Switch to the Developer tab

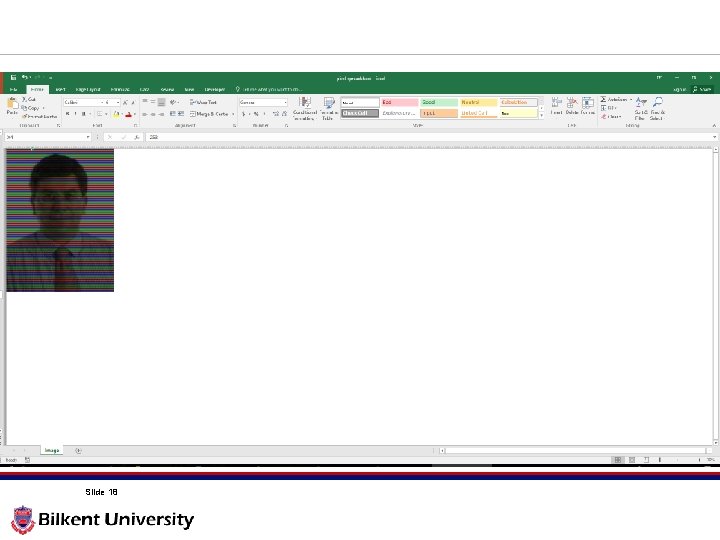coord(214,90)
